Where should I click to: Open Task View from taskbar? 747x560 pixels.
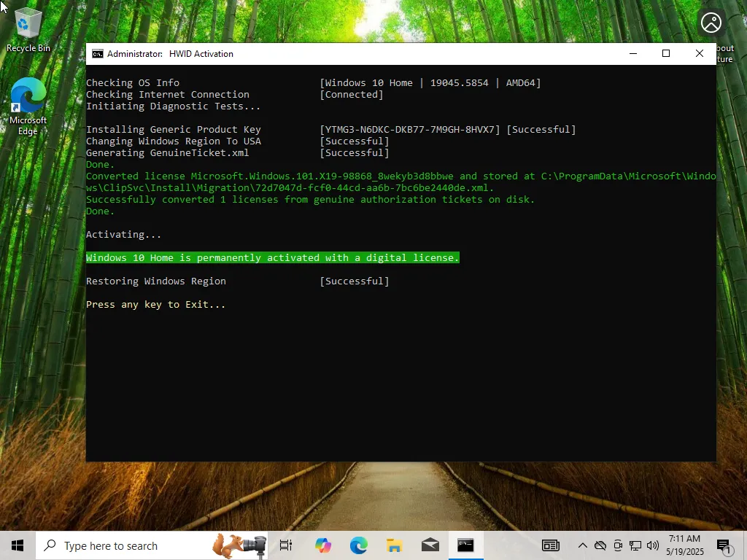point(286,545)
